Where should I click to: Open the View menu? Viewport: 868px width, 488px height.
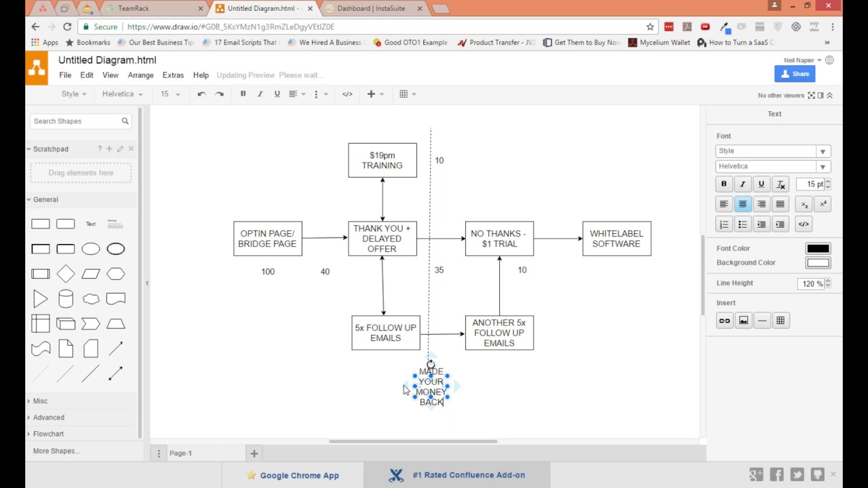(x=110, y=75)
